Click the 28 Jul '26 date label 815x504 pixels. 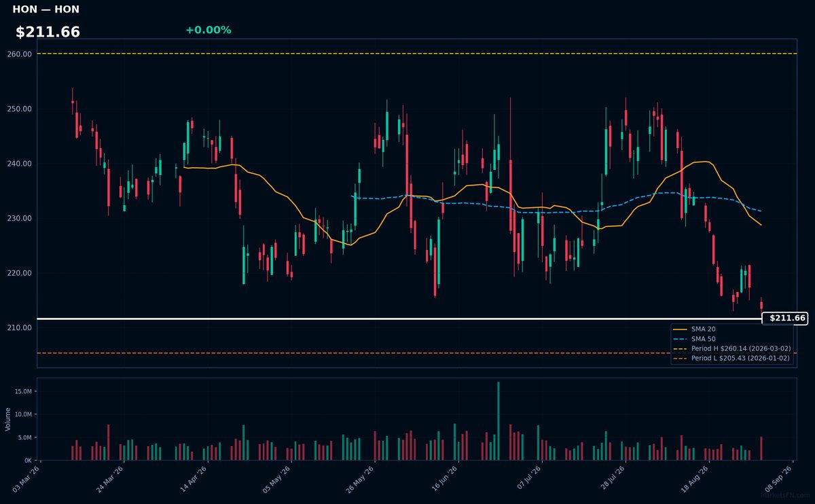point(612,480)
